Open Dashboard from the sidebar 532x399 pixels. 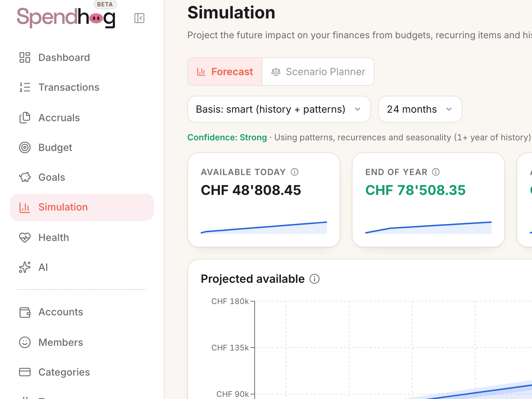(x=82, y=57)
